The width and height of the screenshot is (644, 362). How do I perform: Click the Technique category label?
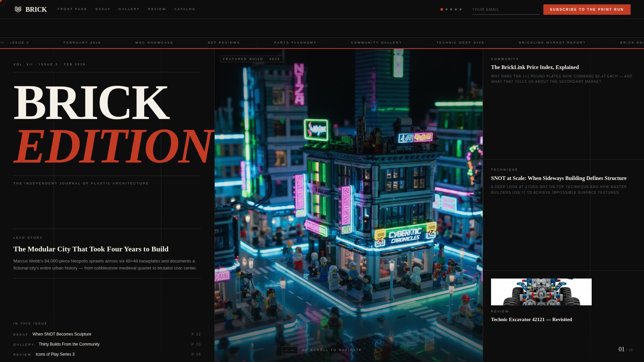click(504, 170)
